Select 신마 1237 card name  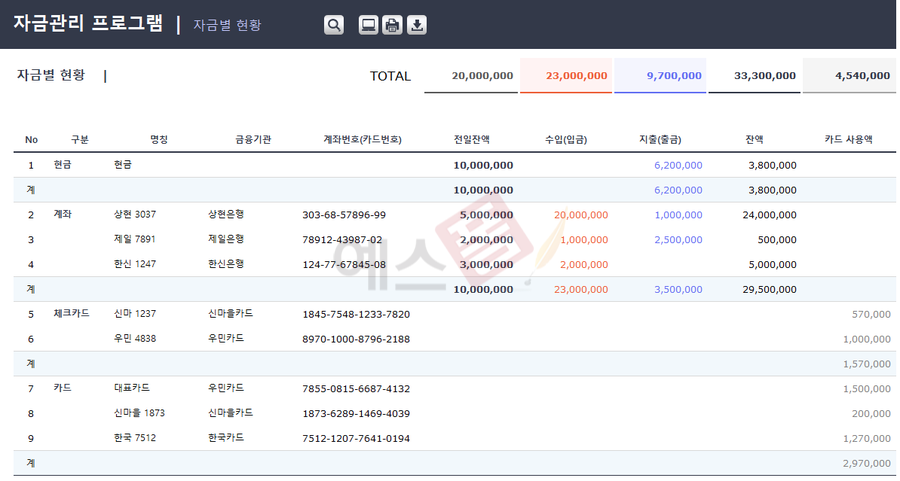[x=135, y=313]
